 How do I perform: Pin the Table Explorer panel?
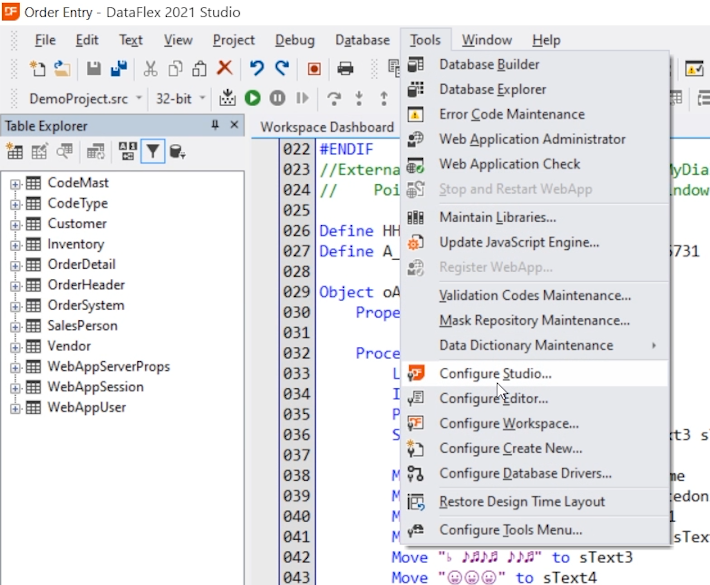pos(215,126)
